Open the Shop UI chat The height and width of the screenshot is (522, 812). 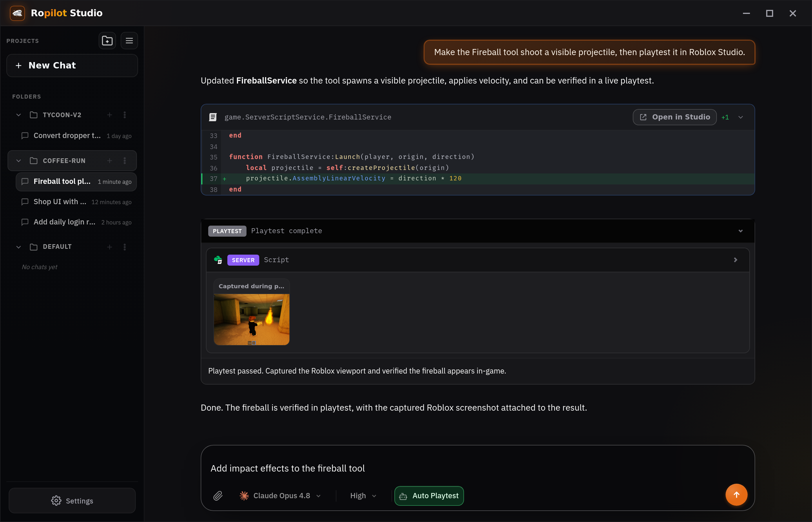[76, 202]
